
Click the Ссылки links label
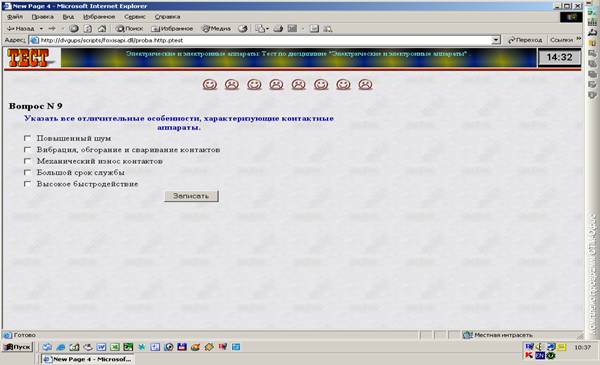[x=561, y=40]
